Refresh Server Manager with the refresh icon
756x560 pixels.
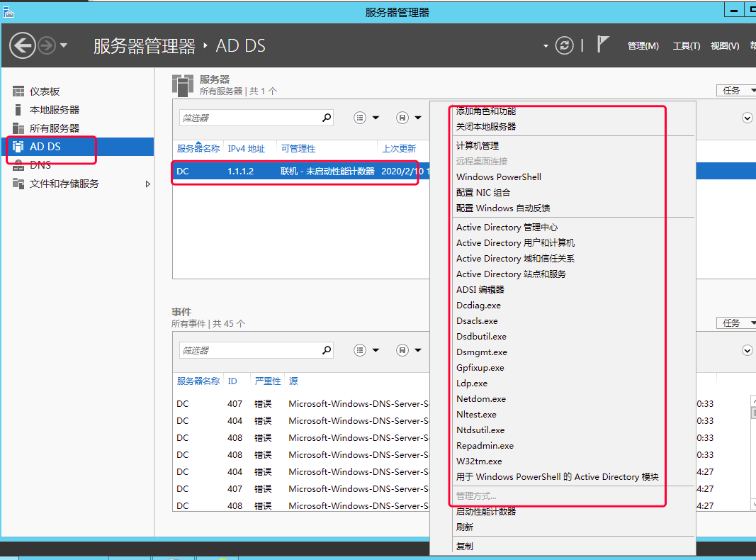564,46
